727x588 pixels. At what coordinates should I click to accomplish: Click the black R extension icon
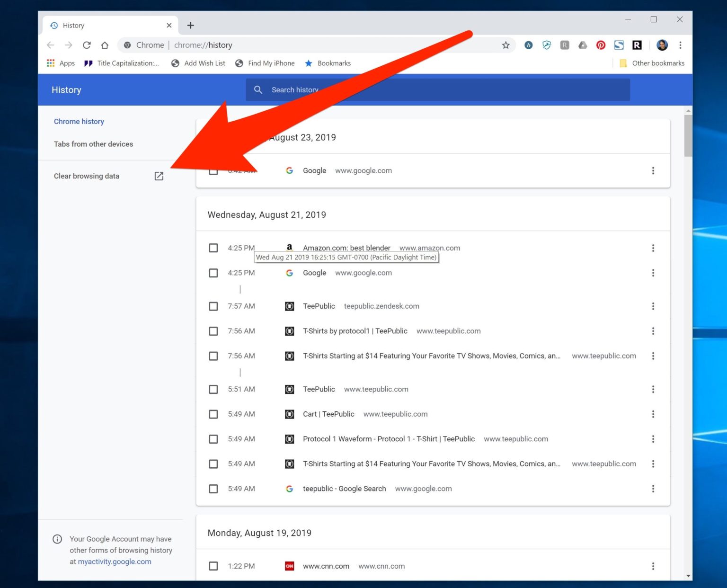click(637, 45)
